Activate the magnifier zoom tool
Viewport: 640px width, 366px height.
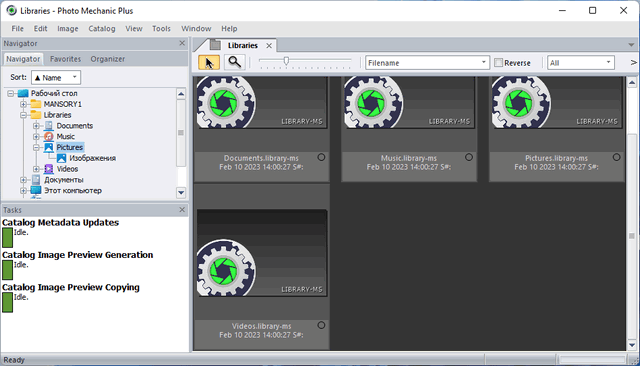pyautogui.click(x=234, y=62)
